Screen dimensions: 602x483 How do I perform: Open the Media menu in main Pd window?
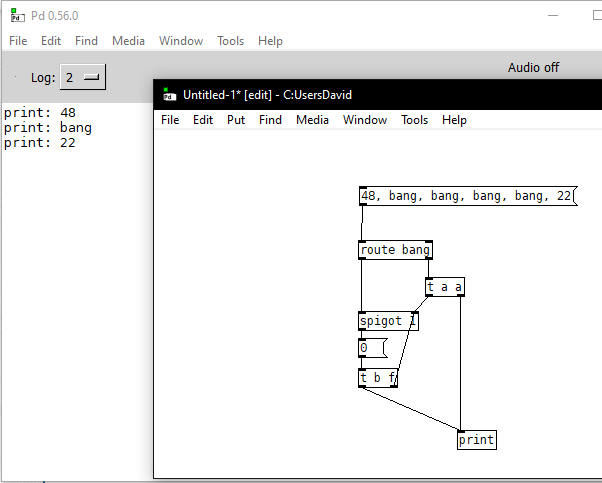128,41
